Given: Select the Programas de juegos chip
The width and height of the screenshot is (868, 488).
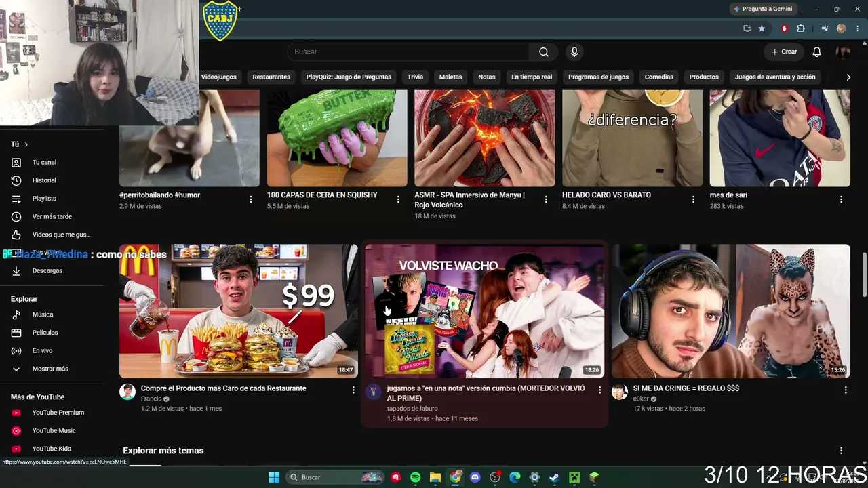Looking at the screenshot, I should 598,77.
